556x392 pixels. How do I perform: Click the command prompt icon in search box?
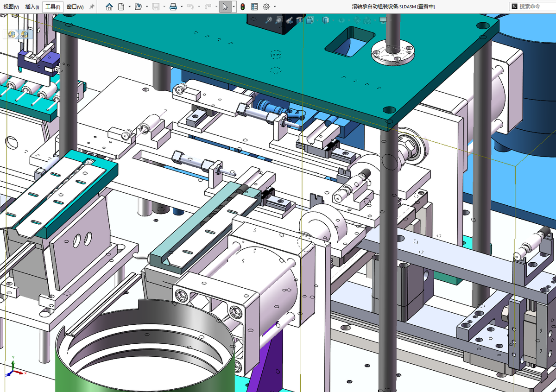(x=514, y=6)
